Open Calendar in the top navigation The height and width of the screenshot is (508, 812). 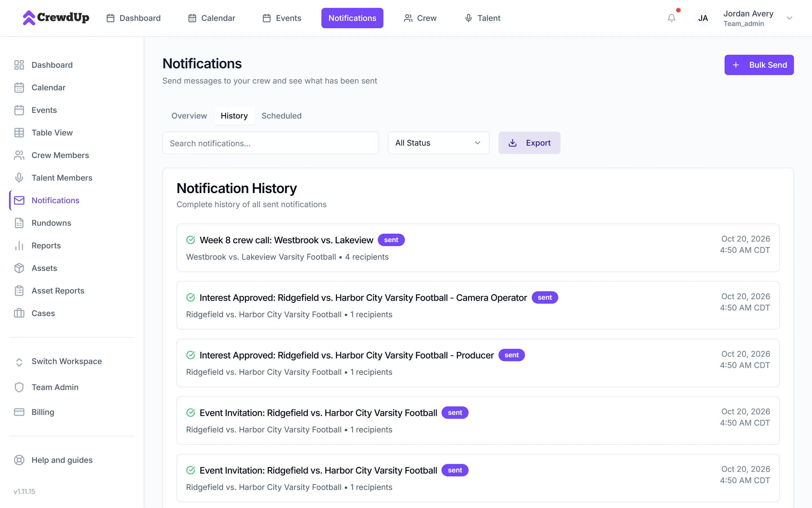[x=212, y=18]
